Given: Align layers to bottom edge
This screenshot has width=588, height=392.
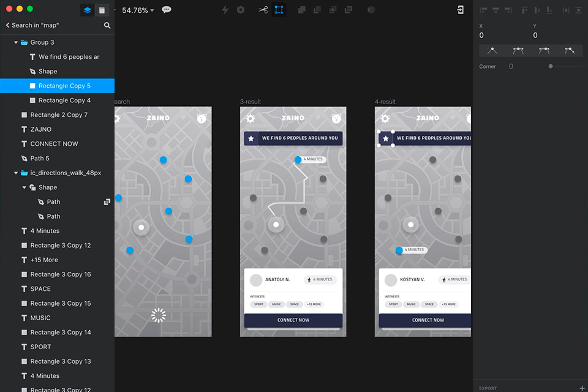Looking at the screenshot, I should [x=549, y=10].
